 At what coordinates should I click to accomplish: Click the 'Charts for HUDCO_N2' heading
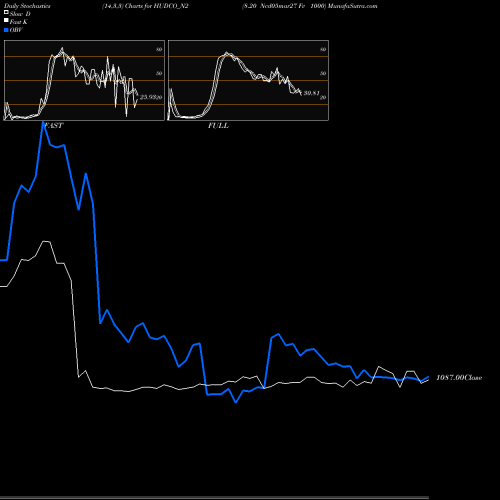tap(157, 6)
